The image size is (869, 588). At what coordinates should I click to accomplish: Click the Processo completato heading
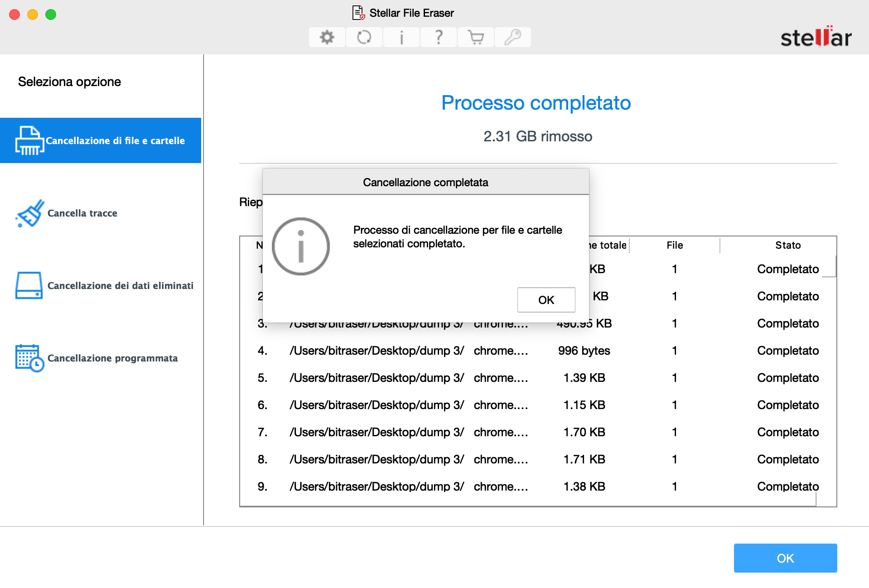coord(536,103)
